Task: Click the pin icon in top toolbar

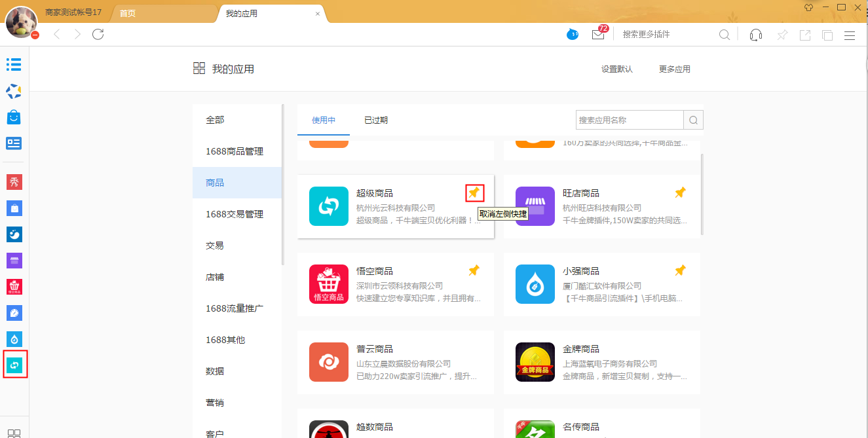Action: pos(782,35)
